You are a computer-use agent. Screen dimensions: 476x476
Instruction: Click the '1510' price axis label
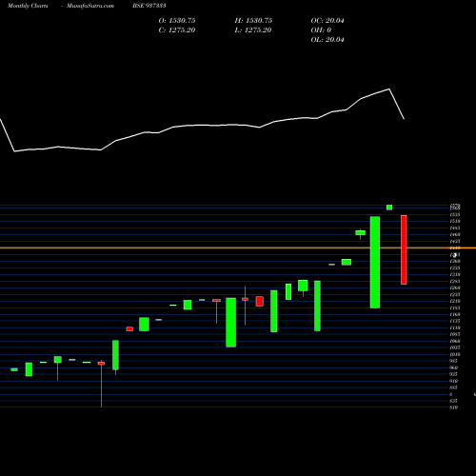pos(455,221)
